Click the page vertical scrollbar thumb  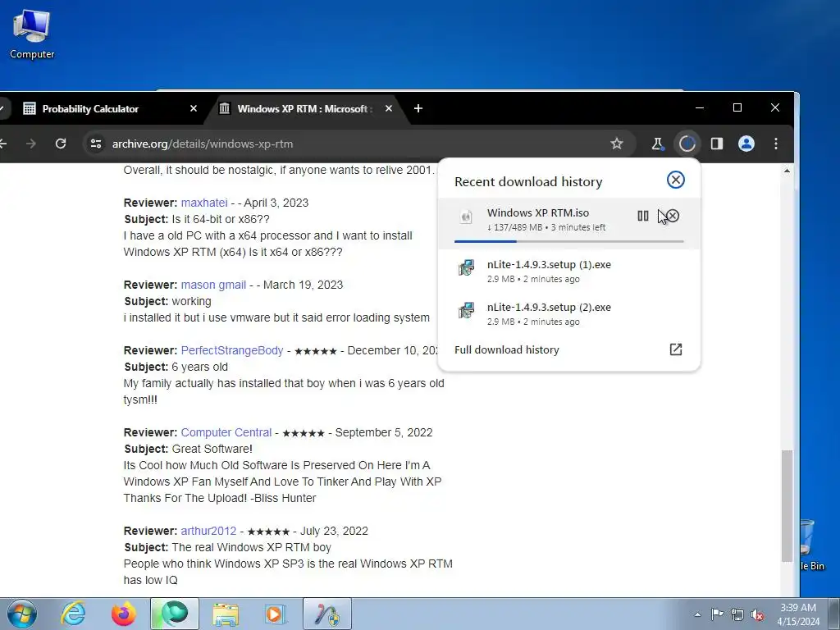pyautogui.click(x=787, y=505)
